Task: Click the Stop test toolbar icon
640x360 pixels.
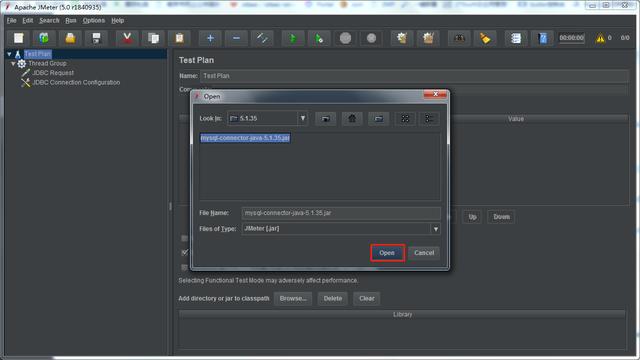Action: 345,38
